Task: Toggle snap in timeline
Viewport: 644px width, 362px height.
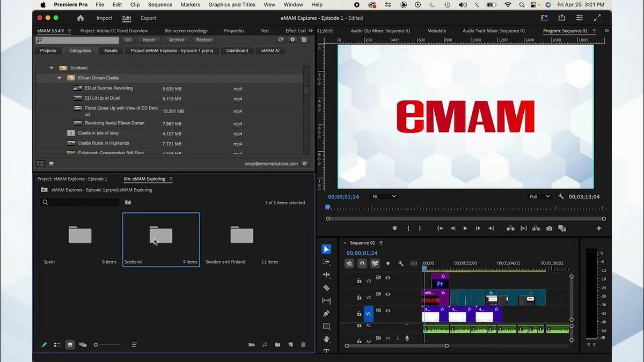Action: click(362, 263)
